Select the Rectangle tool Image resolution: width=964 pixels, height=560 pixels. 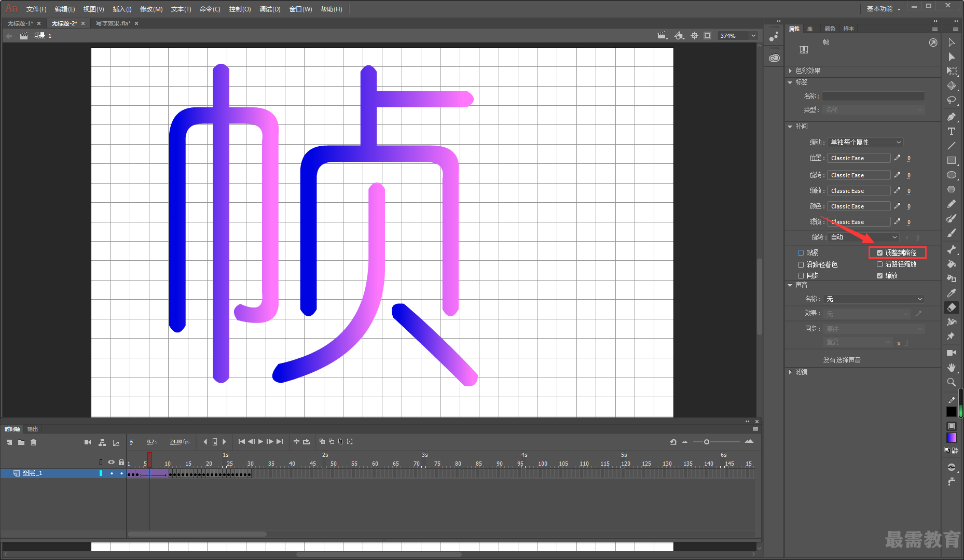click(952, 160)
